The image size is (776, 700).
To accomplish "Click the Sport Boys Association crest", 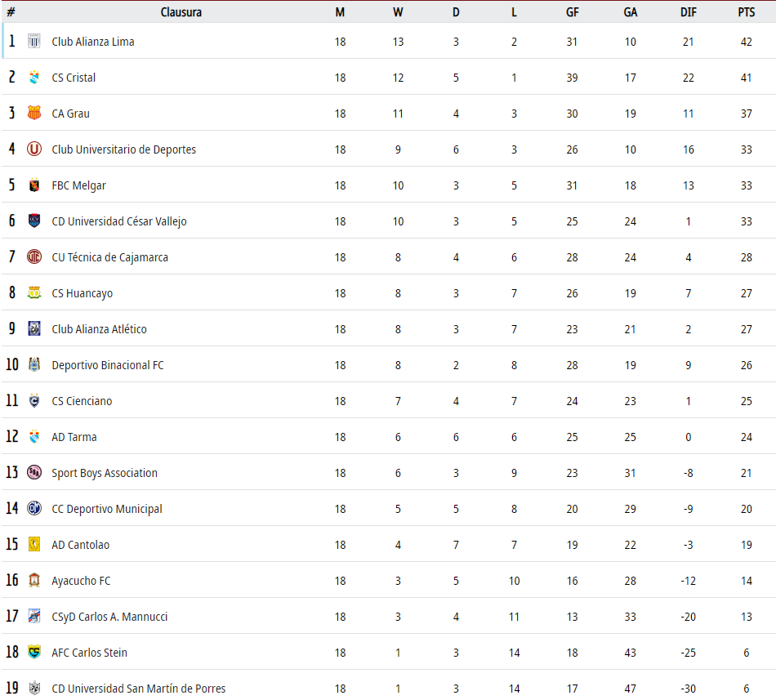I will [34, 473].
